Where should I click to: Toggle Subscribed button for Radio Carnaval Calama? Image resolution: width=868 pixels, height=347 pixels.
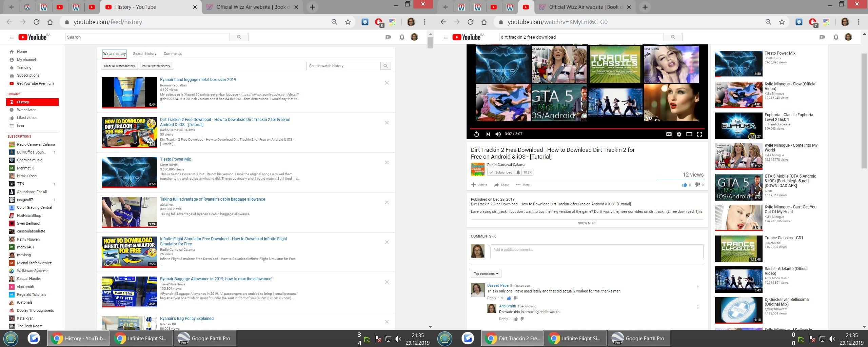pyautogui.click(x=501, y=172)
